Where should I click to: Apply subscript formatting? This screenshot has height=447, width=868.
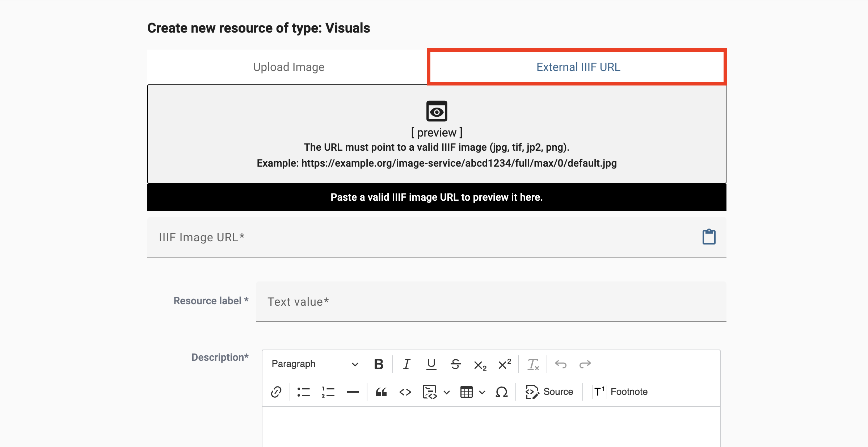pos(479,365)
